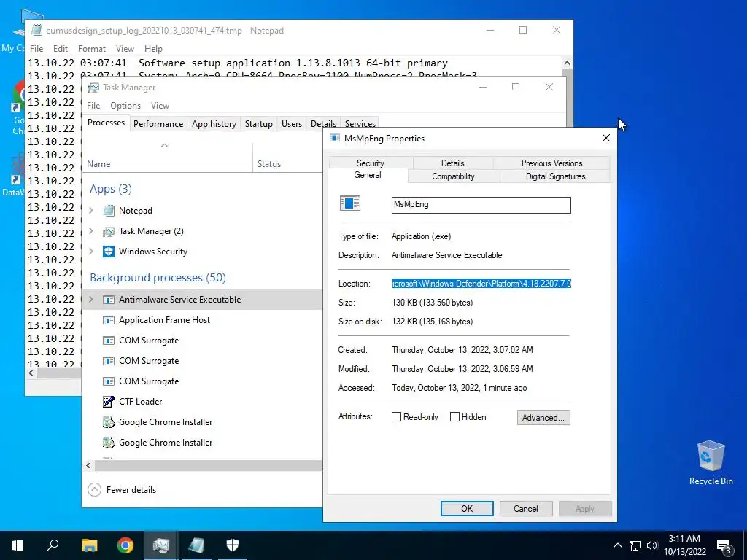Click the first COM Surrogate process icon
The height and width of the screenshot is (560, 747).
click(x=109, y=341)
